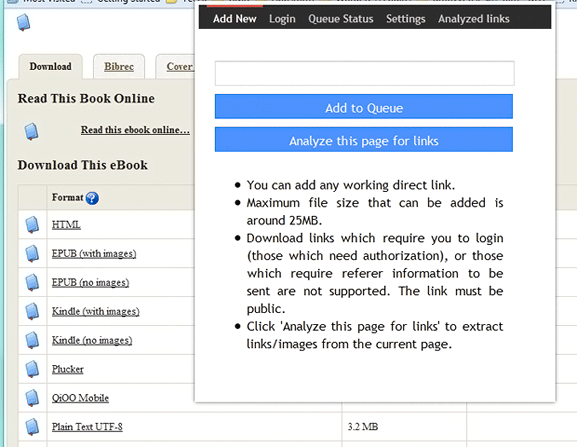Switch to the Bibrec tab

point(119,67)
